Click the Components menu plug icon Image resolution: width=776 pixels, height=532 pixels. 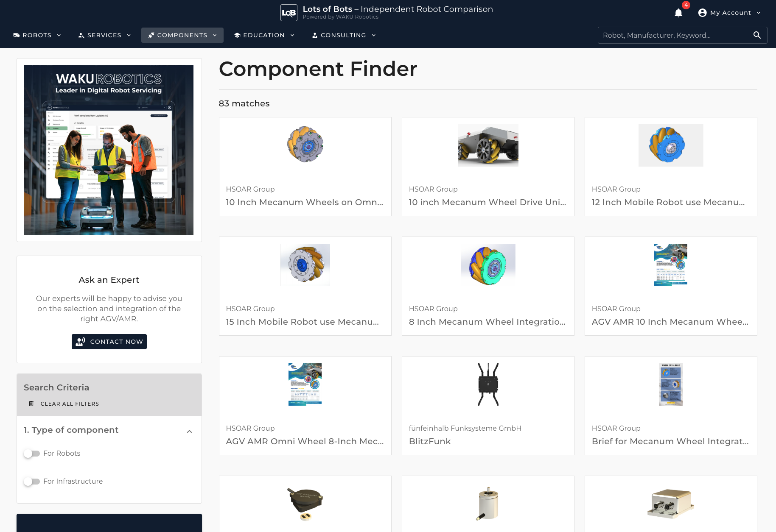point(151,35)
